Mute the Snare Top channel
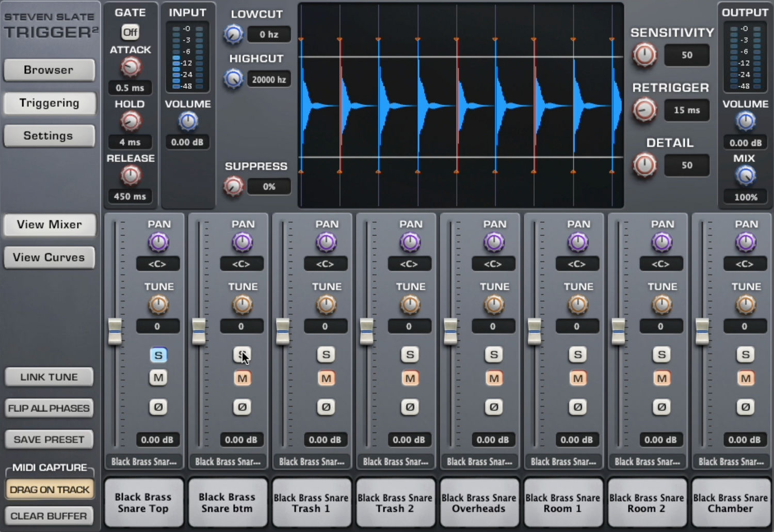This screenshot has width=774, height=532. click(x=158, y=378)
